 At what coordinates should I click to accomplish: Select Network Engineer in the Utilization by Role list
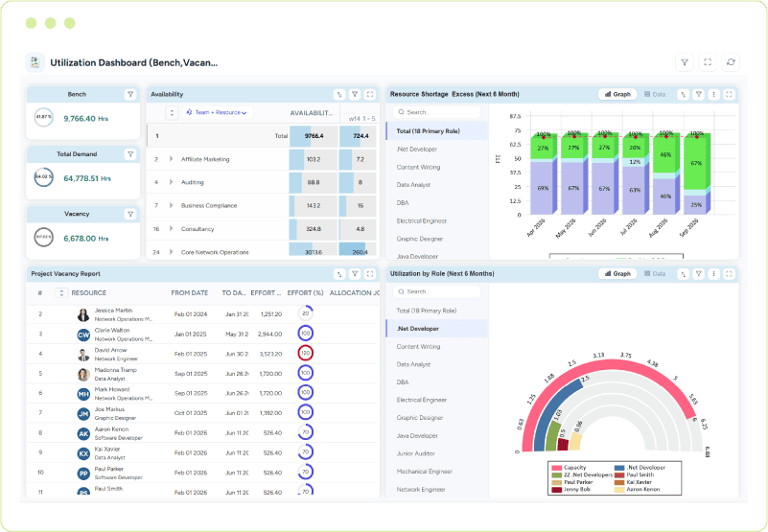(437, 490)
